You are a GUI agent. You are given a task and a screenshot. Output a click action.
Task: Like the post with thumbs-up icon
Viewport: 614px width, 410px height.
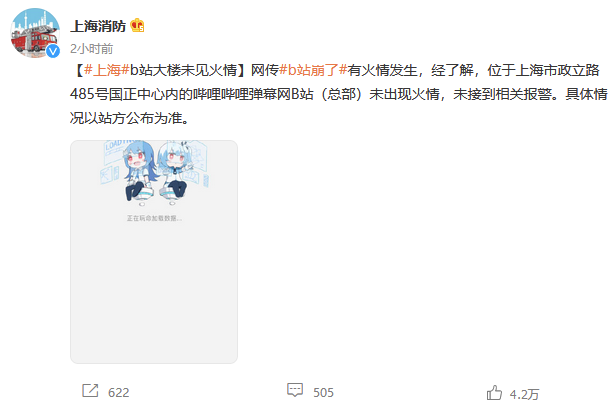pyautogui.click(x=494, y=392)
